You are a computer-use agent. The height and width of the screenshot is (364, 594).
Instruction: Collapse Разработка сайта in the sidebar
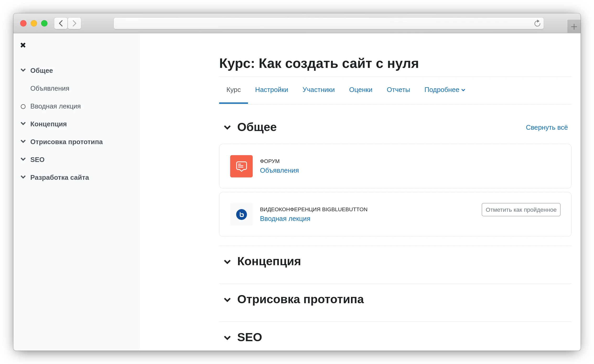[x=23, y=177]
